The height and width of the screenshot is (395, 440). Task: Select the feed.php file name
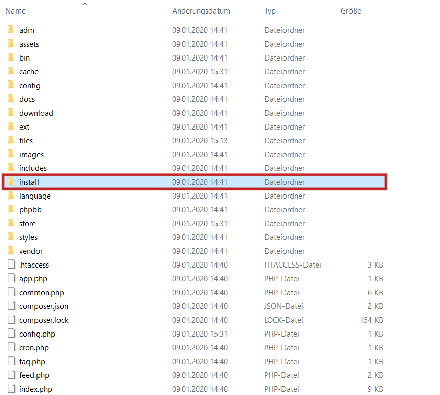[x=34, y=375]
